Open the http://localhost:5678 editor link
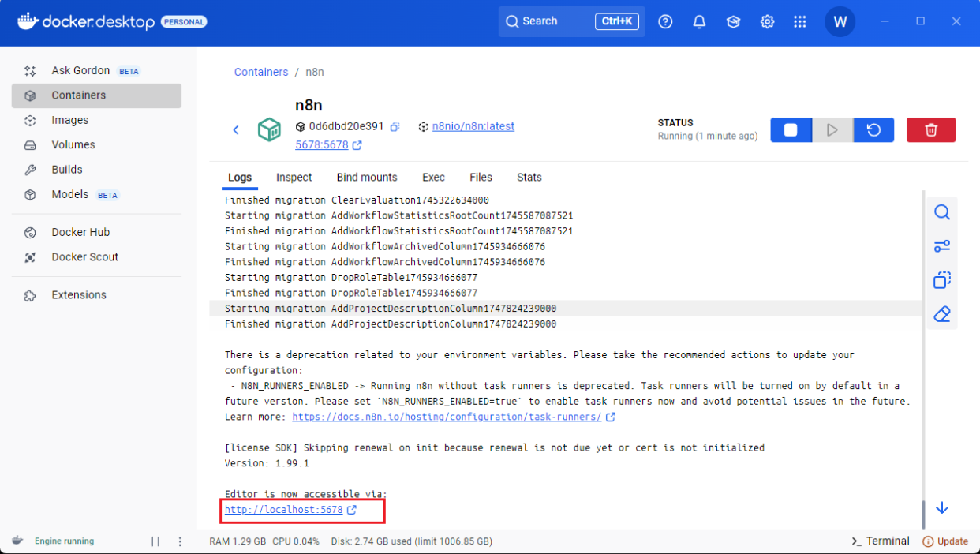 (x=284, y=510)
